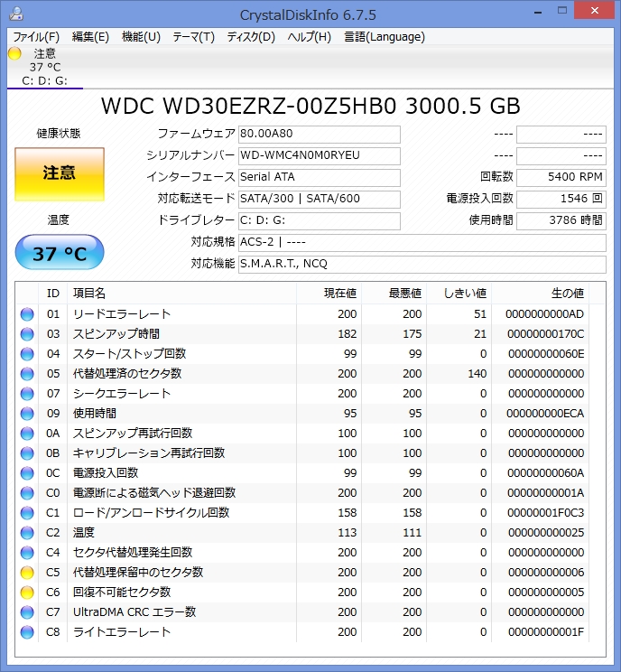The height and width of the screenshot is (672, 621).
Task: Click the SATA/300 | SATA/600 transfer mode field
Action: click(x=319, y=199)
